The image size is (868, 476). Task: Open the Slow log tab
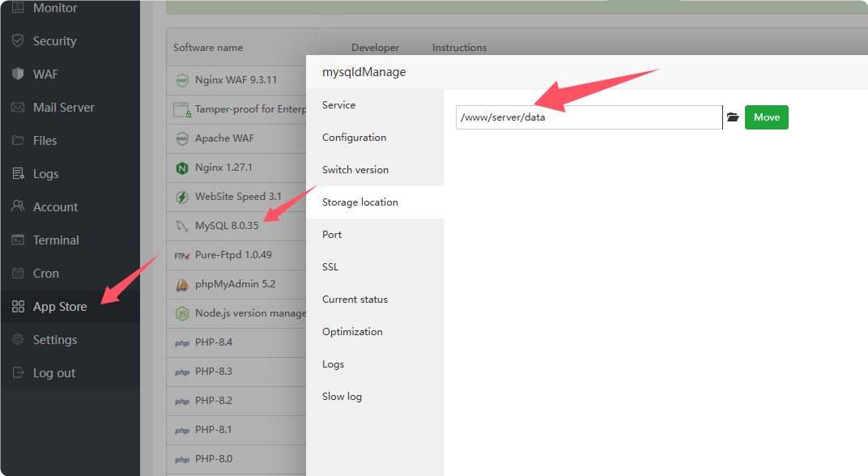pyautogui.click(x=375, y=397)
